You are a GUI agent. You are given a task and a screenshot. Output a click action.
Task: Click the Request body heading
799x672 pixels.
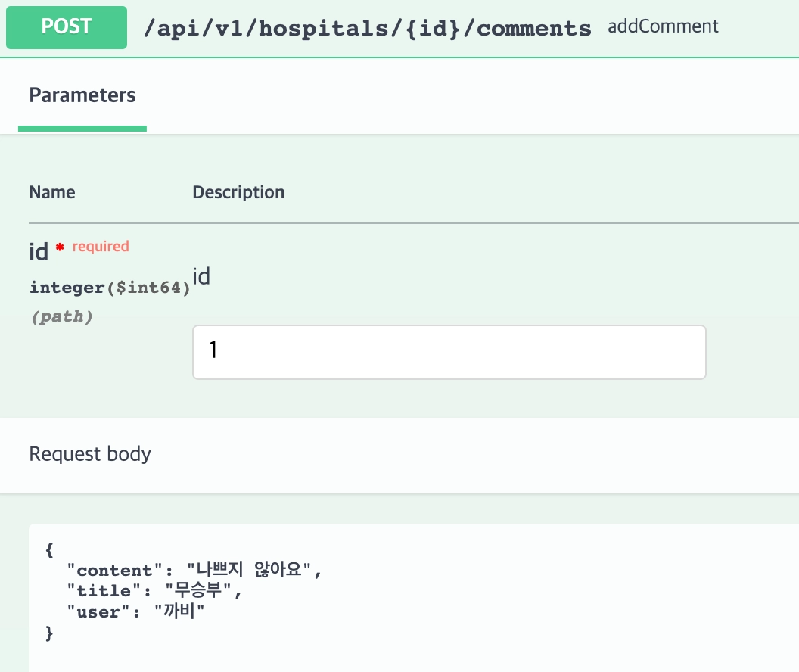[x=90, y=454]
